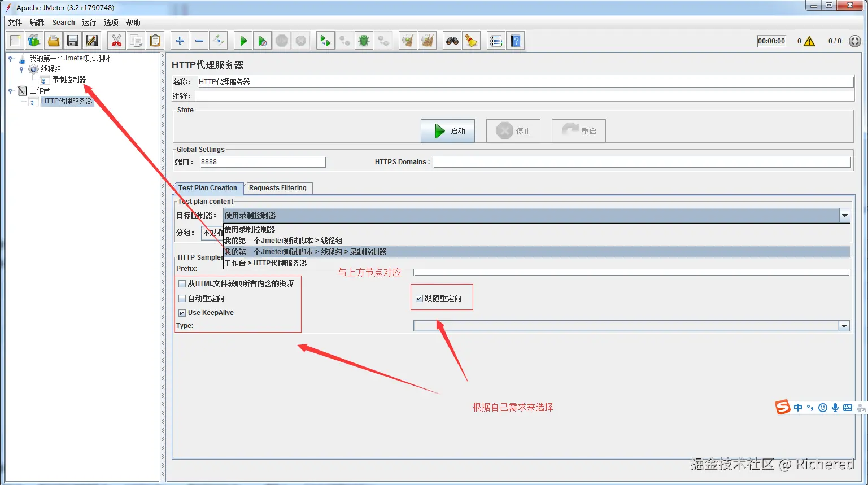Click the binoculars Search icon

tap(452, 41)
